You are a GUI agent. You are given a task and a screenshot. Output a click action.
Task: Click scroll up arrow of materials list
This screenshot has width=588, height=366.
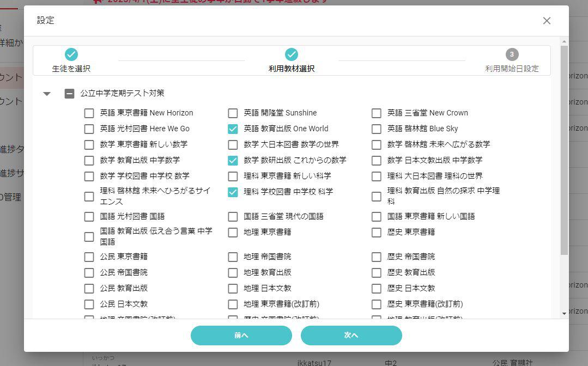[x=564, y=42]
